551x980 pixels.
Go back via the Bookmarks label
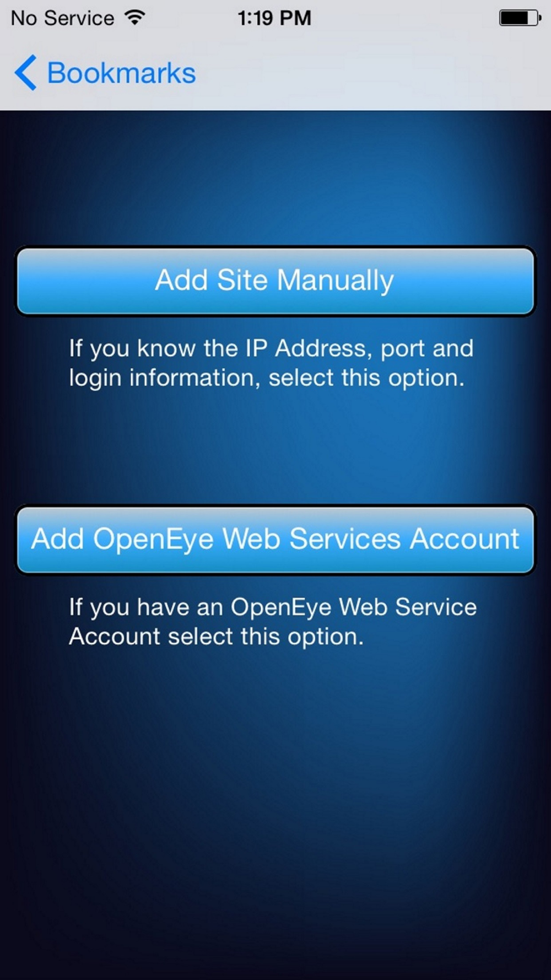click(121, 73)
